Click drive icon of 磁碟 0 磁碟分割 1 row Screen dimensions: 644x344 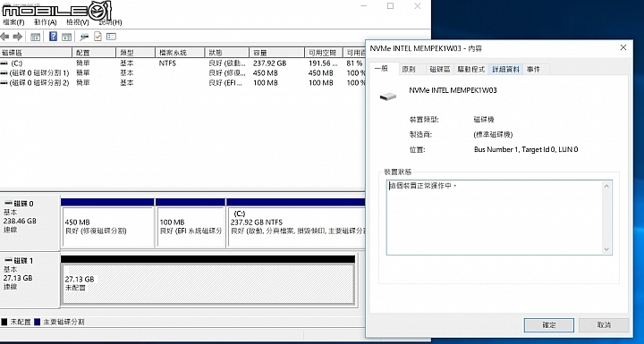(4, 73)
